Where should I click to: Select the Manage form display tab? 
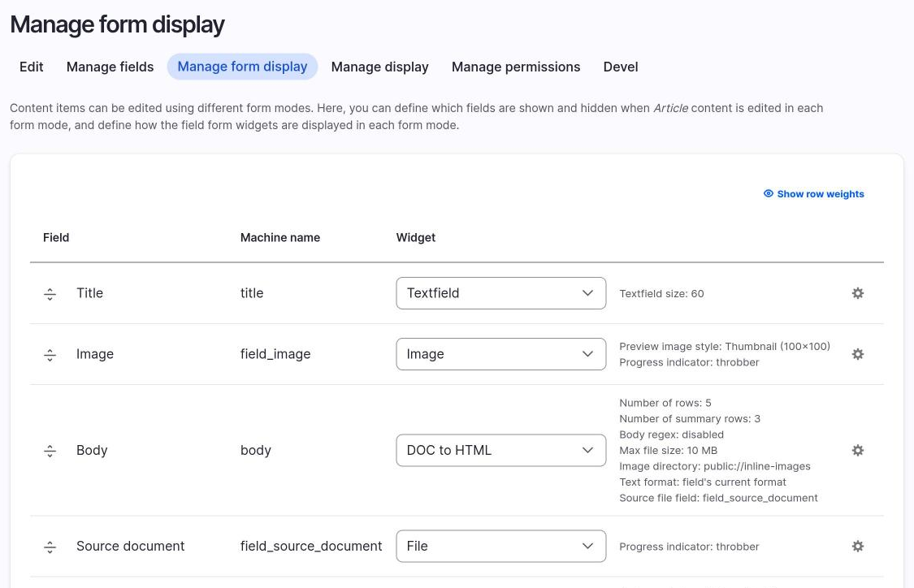point(242,67)
